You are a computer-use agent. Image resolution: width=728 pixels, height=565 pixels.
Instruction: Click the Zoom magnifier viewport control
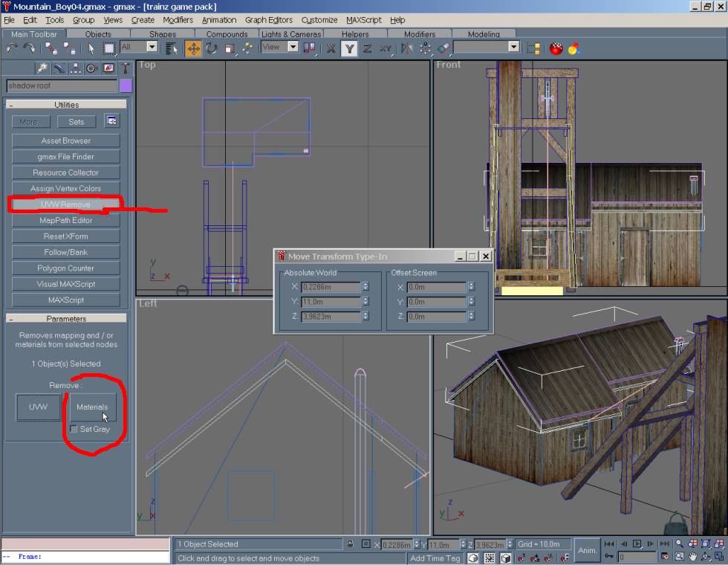coord(679,543)
